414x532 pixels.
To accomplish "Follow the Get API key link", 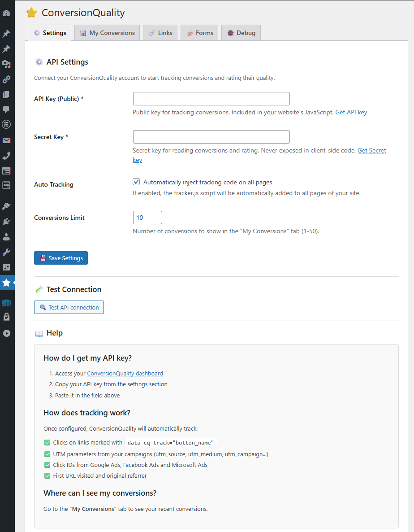I will 351,112.
